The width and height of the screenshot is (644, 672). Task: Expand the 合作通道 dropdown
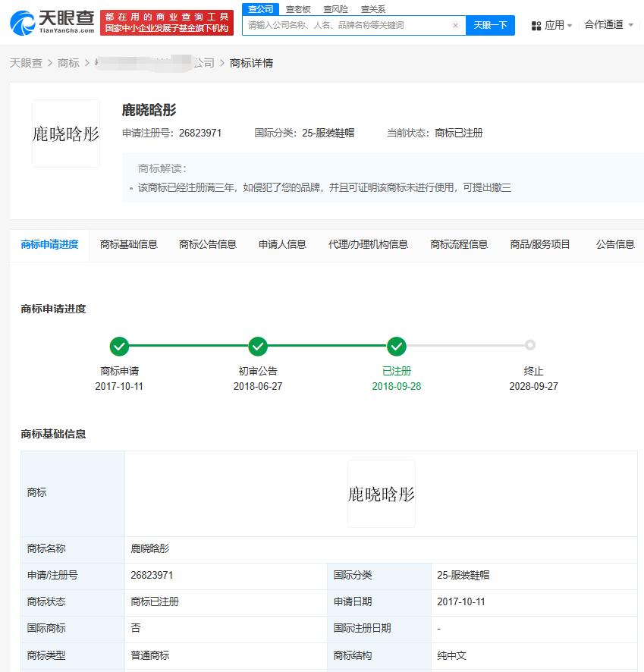(608, 25)
